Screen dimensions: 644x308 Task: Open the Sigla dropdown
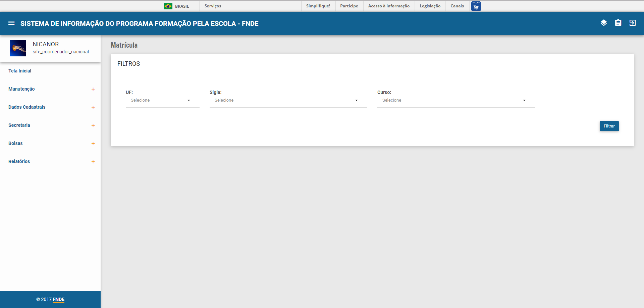pos(288,100)
